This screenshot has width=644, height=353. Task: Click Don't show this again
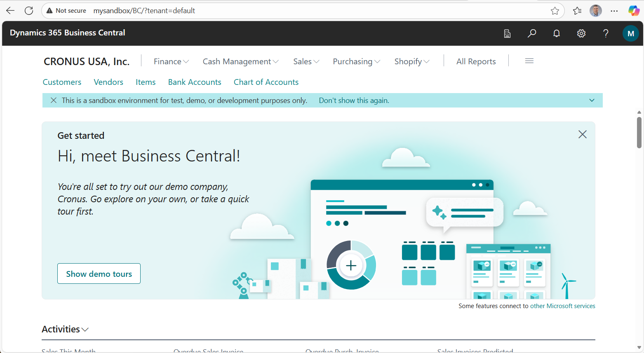click(x=354, y=101)
